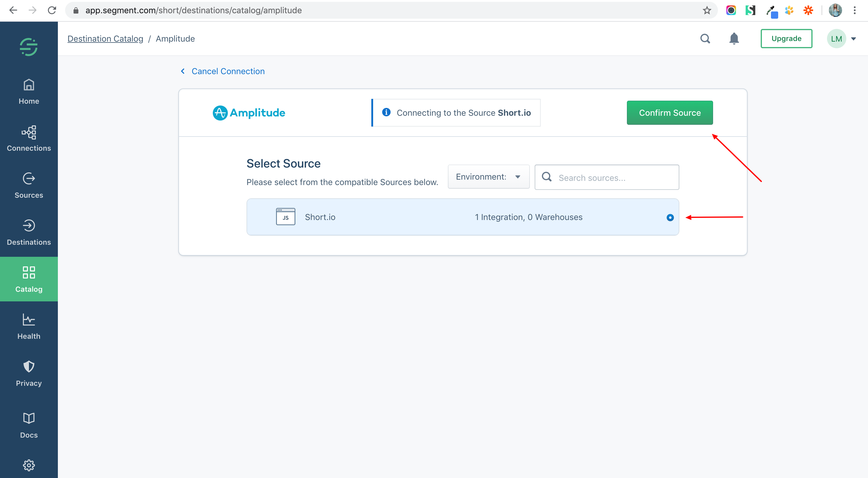Select the Short.io radio button

[670, 217]
